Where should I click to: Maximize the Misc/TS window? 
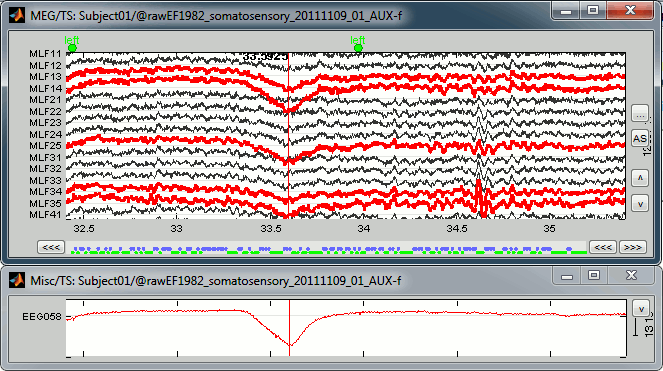[x=594, y=276]
